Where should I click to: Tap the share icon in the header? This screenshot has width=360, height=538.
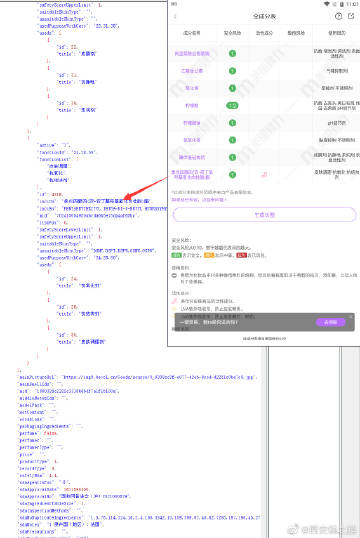351,16
